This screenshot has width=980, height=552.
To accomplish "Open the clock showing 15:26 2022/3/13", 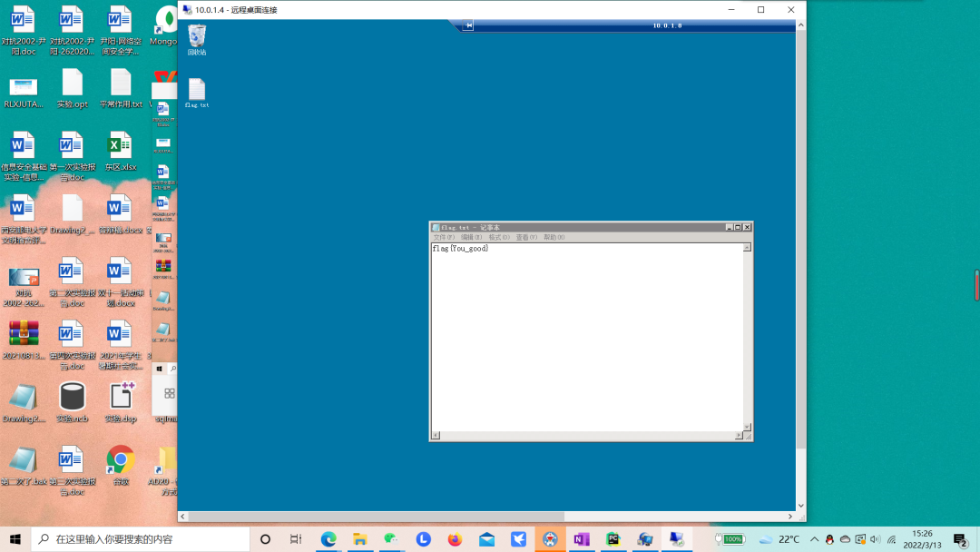I will point(922,539).
